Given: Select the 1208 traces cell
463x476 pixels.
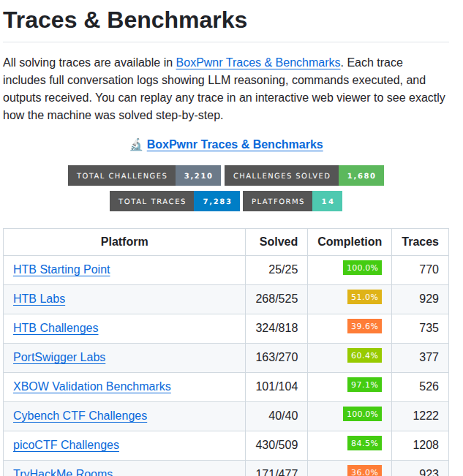Looking at the screenshot, I should pos(420,445).
